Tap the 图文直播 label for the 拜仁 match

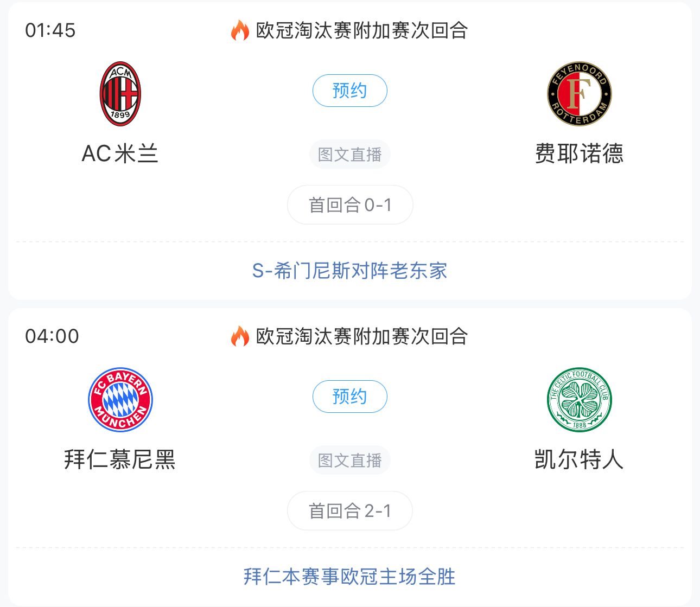(349, 459)
